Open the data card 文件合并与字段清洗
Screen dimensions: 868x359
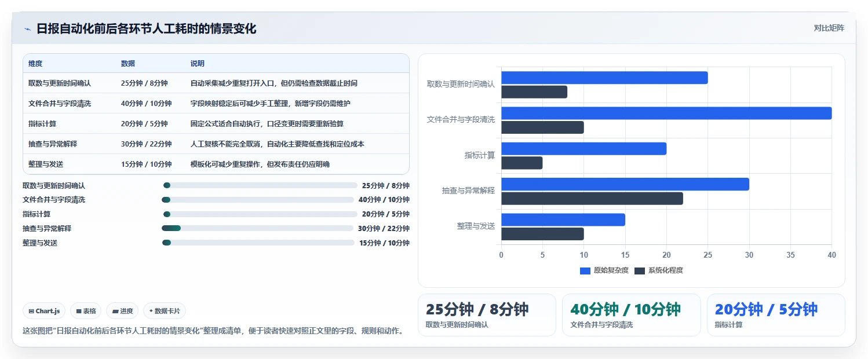pyautogui.click(x=631, y=315)
